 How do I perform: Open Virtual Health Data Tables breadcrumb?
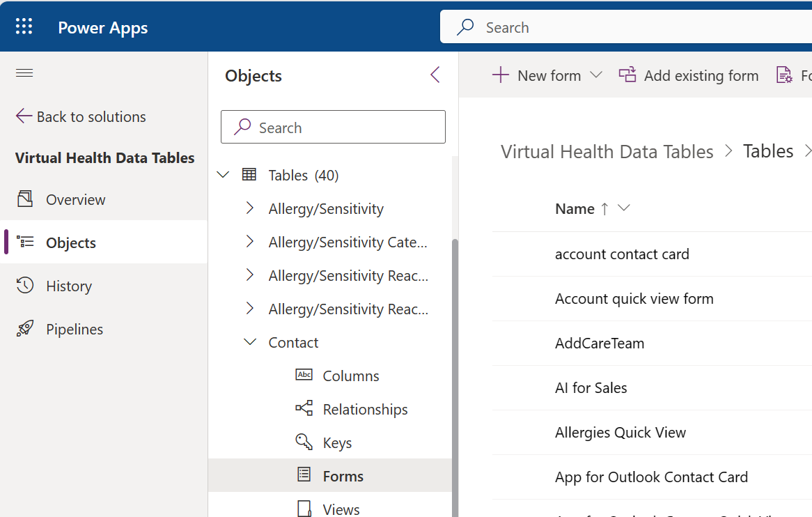pos(607,152)
